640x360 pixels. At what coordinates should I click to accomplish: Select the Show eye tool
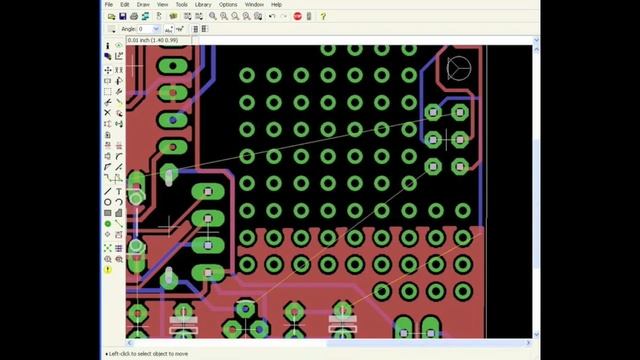coord(119,46)
